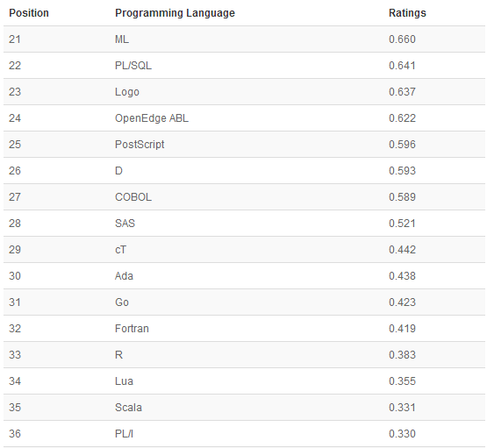Click Ada in the table
The width and height of the screenshot is (487, 448).
124,276
